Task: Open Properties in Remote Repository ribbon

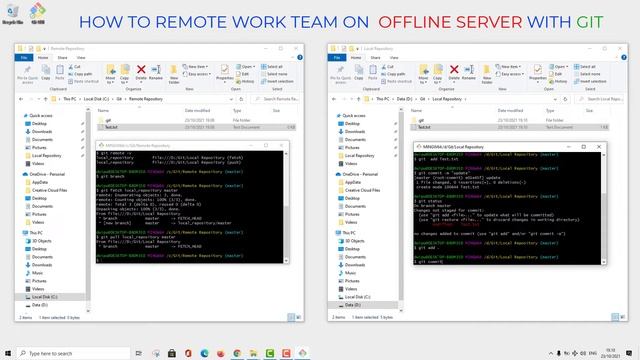Action: (224, 73)
